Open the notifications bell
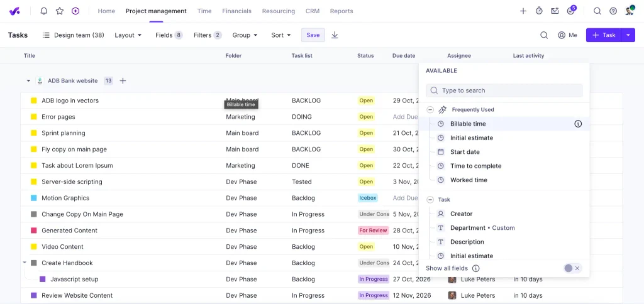 (x=44, y=11)
